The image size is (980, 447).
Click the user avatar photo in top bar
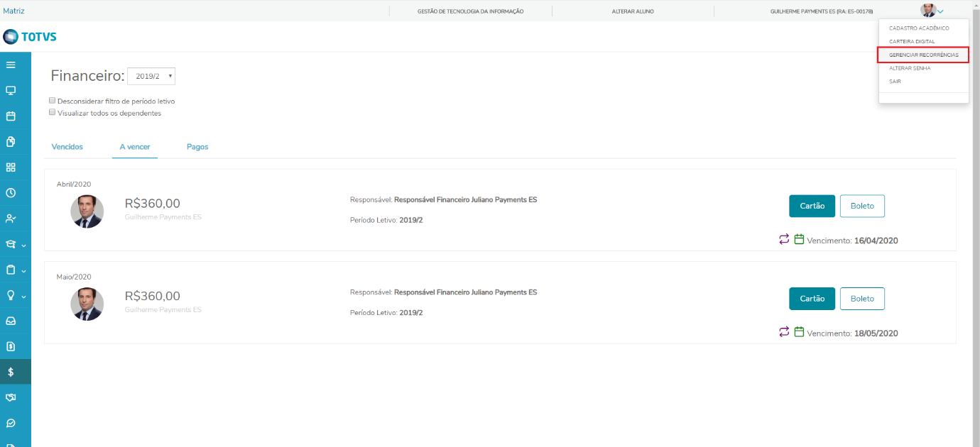coord(928,11)
